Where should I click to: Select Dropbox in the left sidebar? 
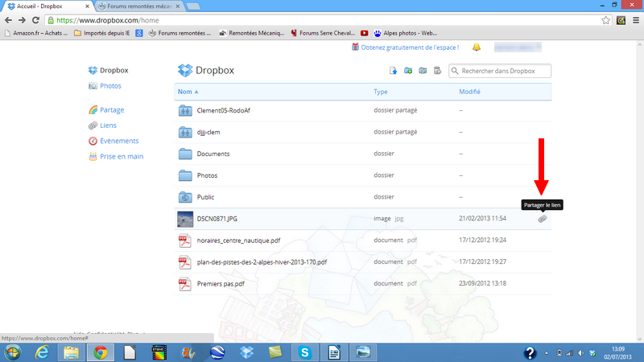pos(114,70)
